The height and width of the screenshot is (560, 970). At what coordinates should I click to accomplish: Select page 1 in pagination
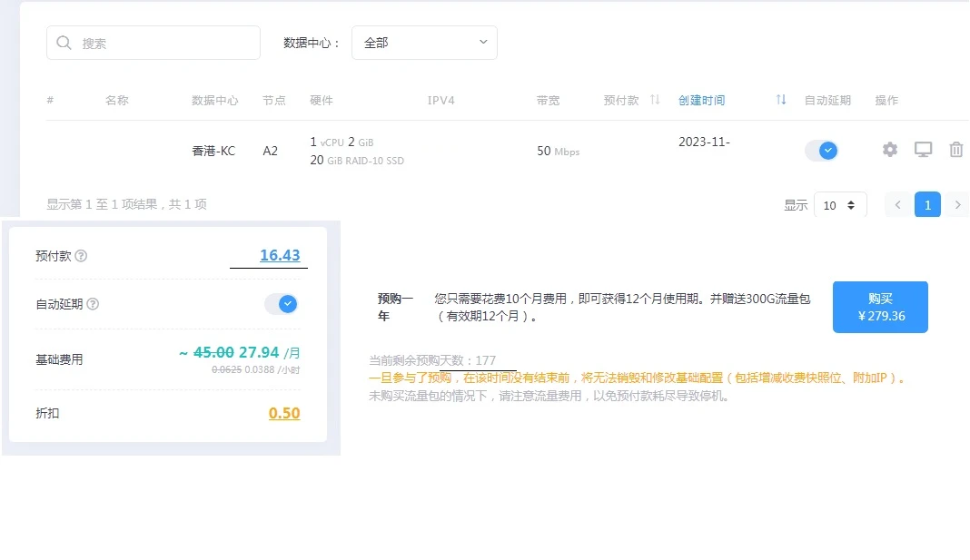point(927,205)
